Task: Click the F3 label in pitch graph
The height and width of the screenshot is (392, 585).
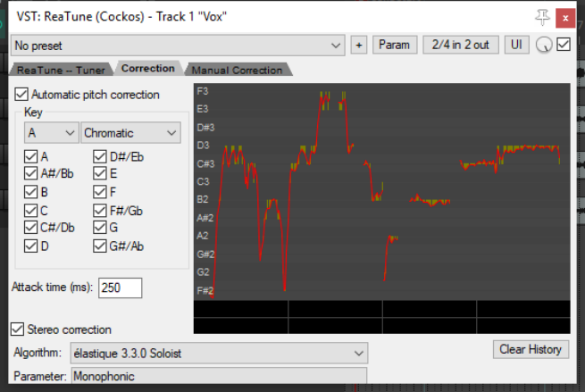Action: click(203, 91)
